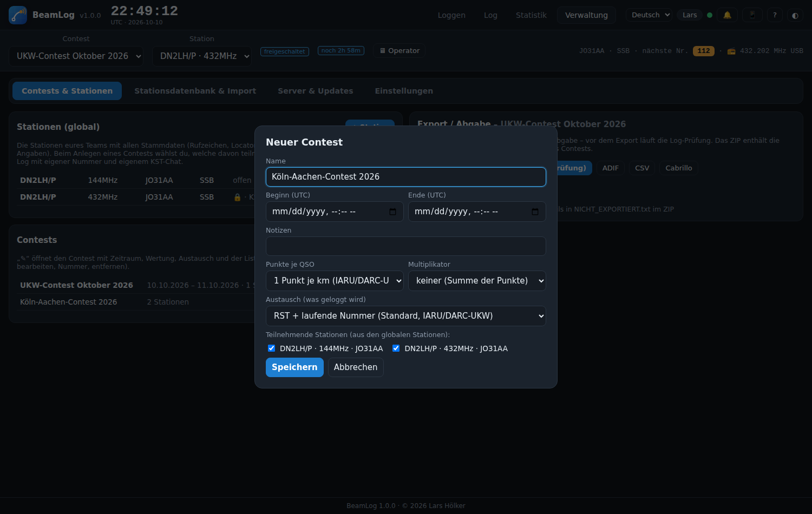Switch to Contests & Stationen tab

click(x=67, y=91)
